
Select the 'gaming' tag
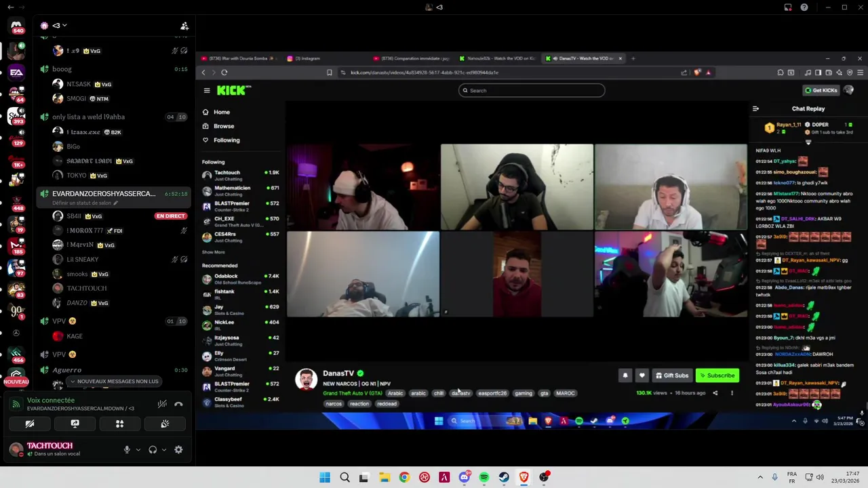pos(523,393)
